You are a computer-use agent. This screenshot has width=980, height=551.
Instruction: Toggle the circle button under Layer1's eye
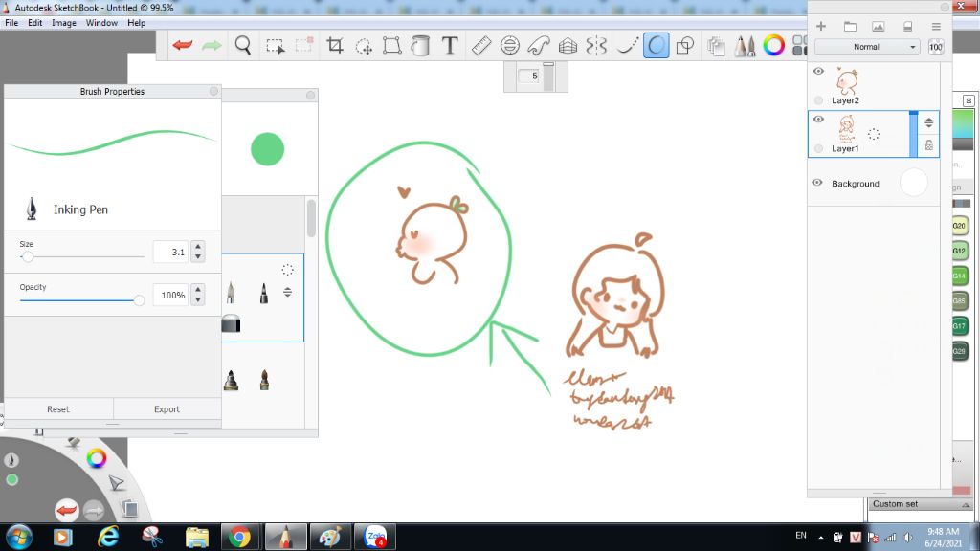coord(819,148)
